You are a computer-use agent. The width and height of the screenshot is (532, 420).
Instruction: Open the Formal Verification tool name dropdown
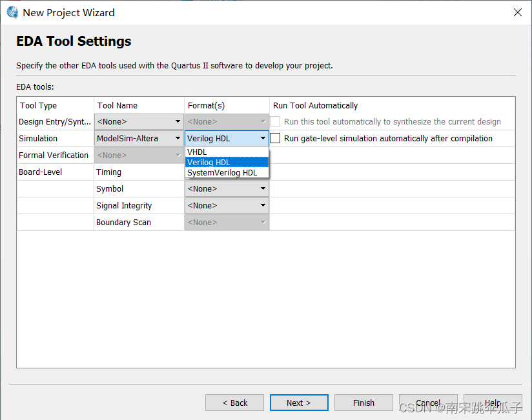pos(139,155)
